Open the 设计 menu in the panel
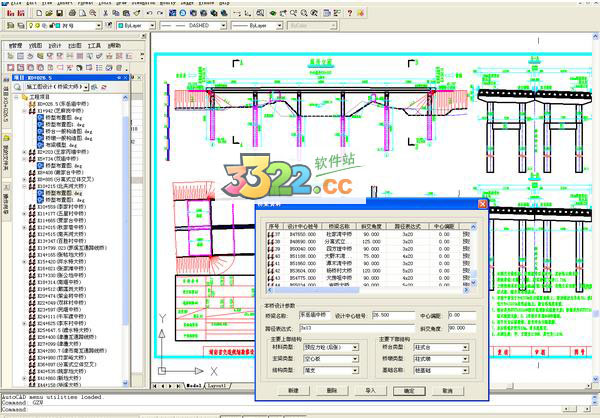This screenshot has width=600, height=418. (x=55, y=45)
